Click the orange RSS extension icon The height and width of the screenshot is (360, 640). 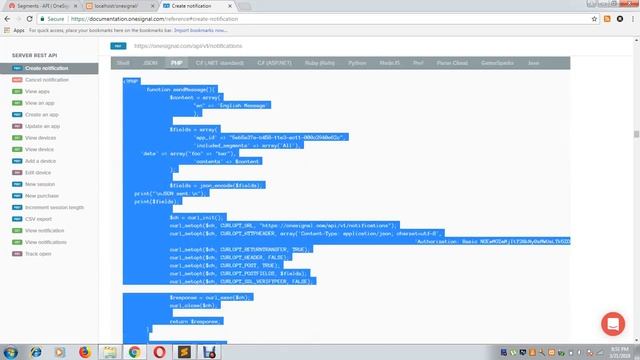click(607, 19)
